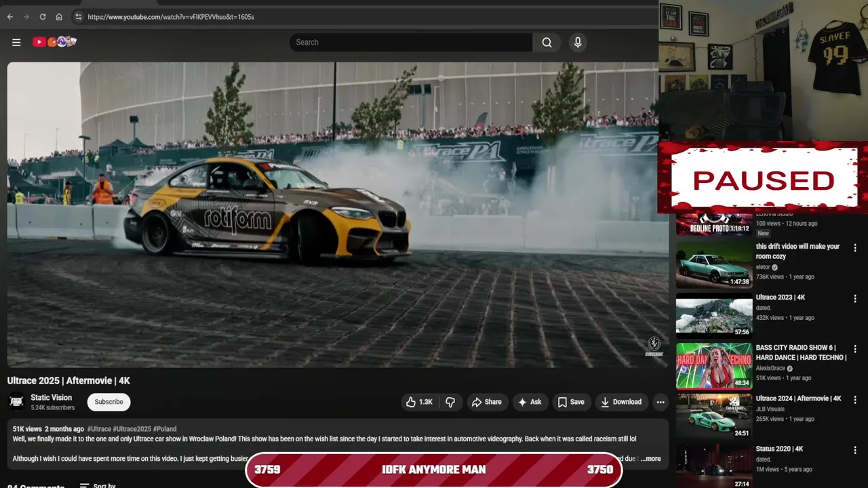Viewport: 868px width, 488px height.
Task: Open the #Ultrace2025 hashtag link
Action: click(132, 429)
